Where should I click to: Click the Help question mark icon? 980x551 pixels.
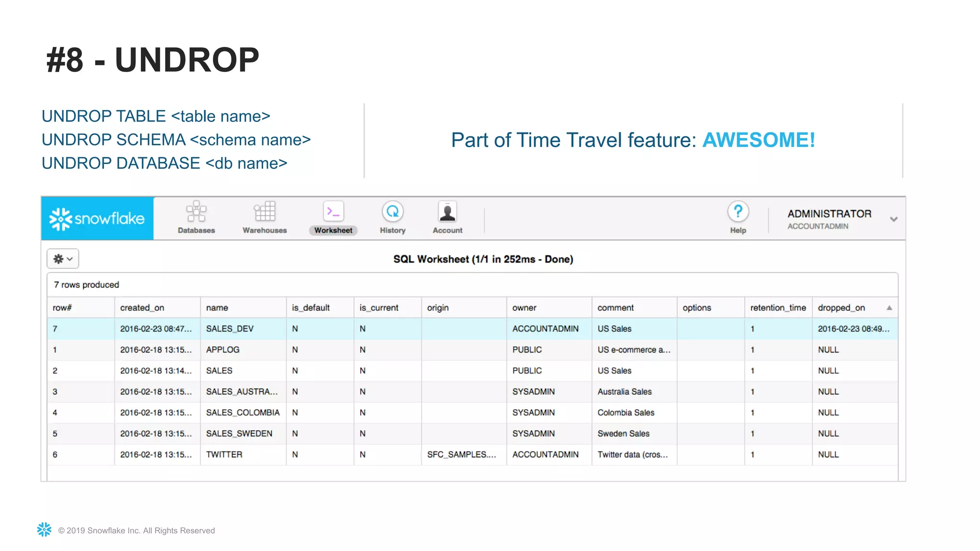click(x=738, y=211)
